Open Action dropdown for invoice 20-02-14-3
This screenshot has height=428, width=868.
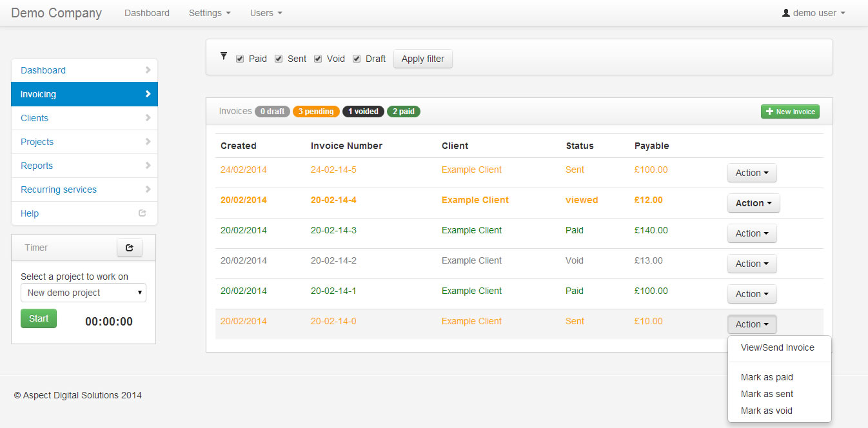(752, 233)
